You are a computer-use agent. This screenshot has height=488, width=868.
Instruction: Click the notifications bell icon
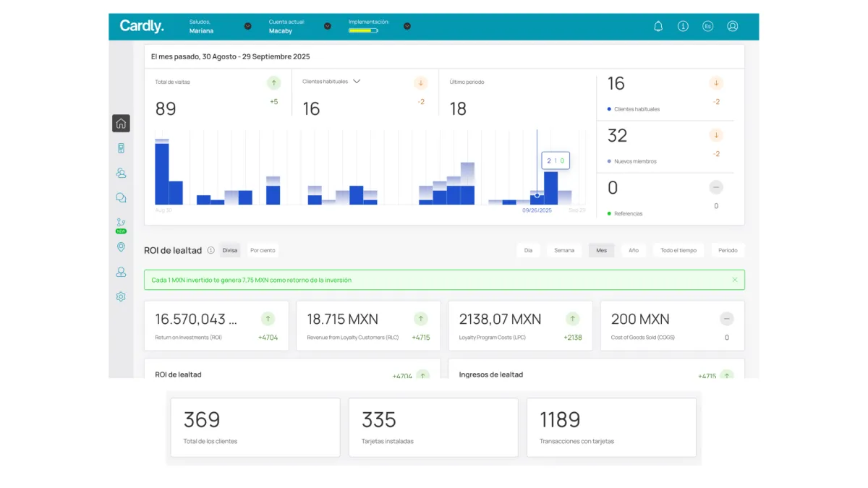coord(658,26)
